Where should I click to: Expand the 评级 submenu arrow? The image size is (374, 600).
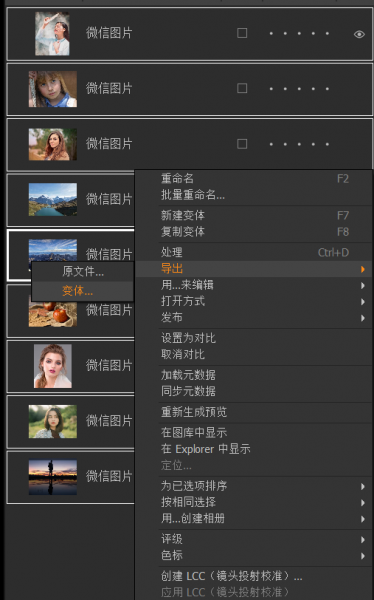click(363, 540)
